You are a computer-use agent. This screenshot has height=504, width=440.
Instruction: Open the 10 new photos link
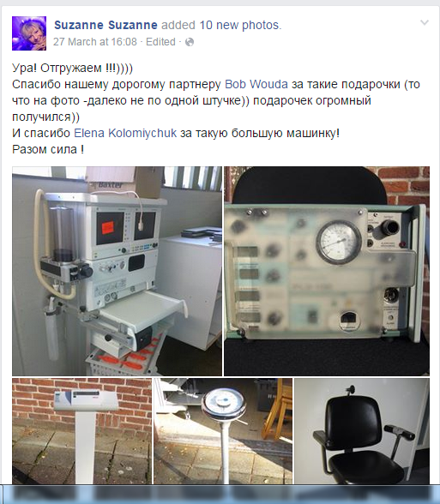239,25
